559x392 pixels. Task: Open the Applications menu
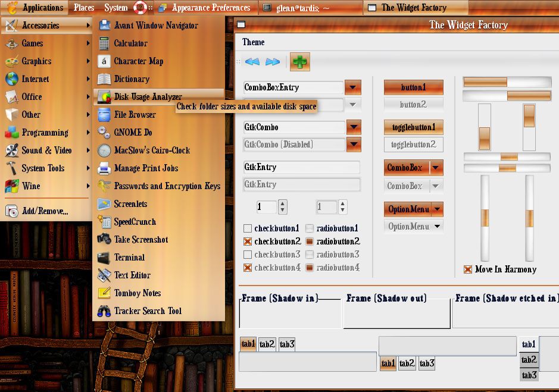35,8
